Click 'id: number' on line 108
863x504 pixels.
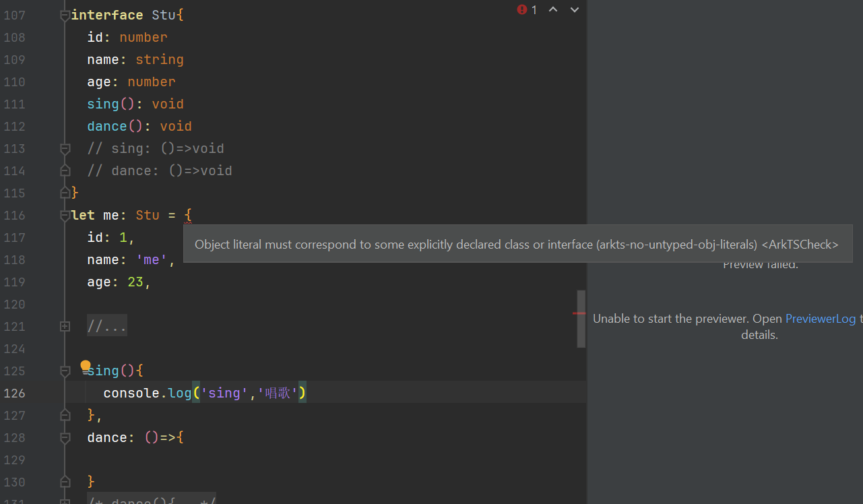coord(127,37)
